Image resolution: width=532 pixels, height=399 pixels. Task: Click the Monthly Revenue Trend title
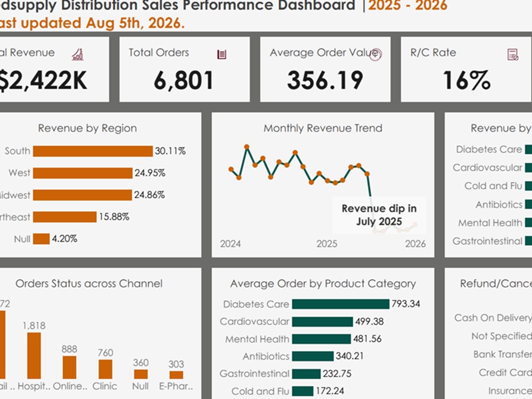point(323,128)
